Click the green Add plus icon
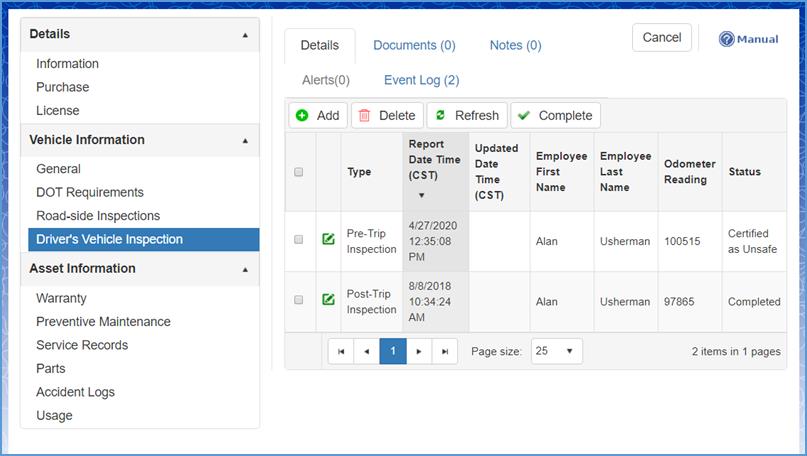 point(302,116)
